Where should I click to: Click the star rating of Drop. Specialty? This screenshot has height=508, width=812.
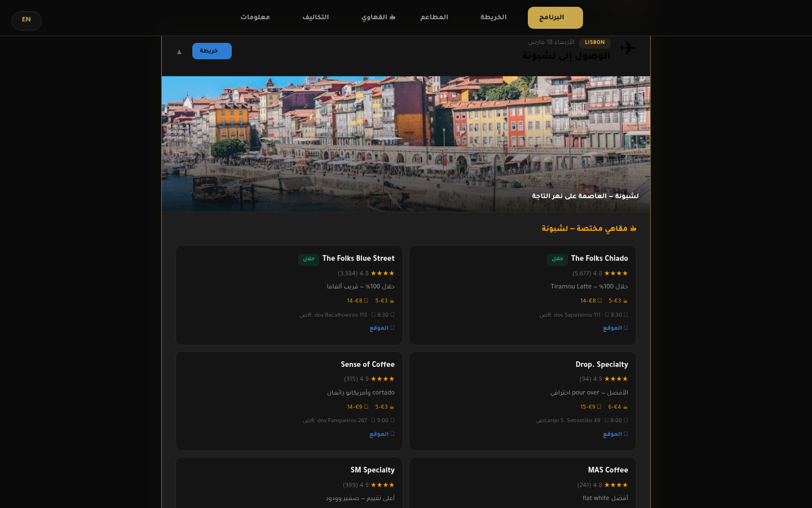coord(616,379)
